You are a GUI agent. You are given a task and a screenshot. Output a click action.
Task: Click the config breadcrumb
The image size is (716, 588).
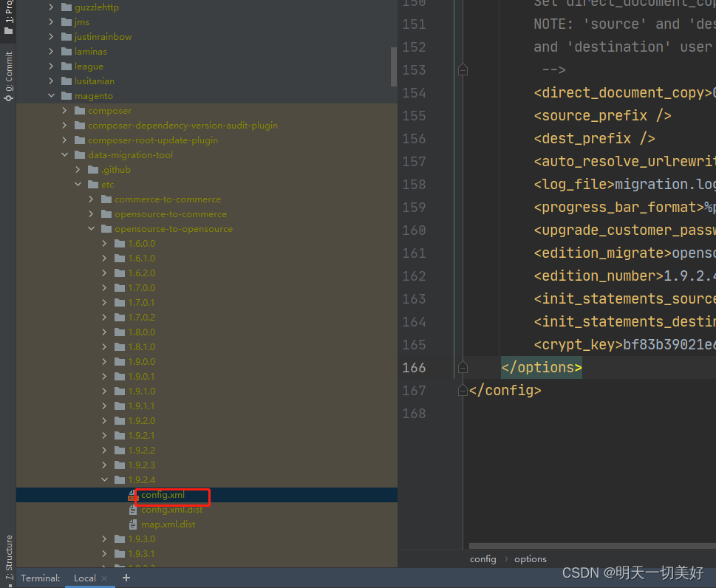(483, 558)
